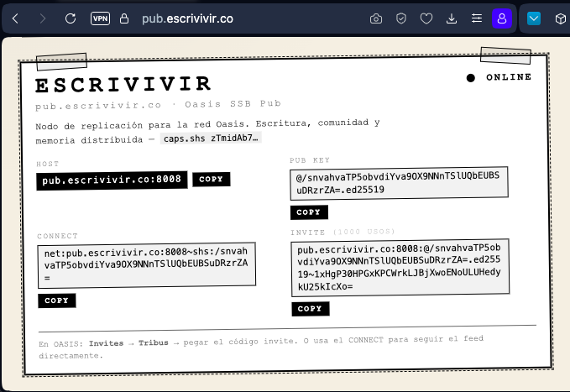Select the host field pub.escrivivir.co:8008
This screenshot has height=392, width=570.
point(112,180)
